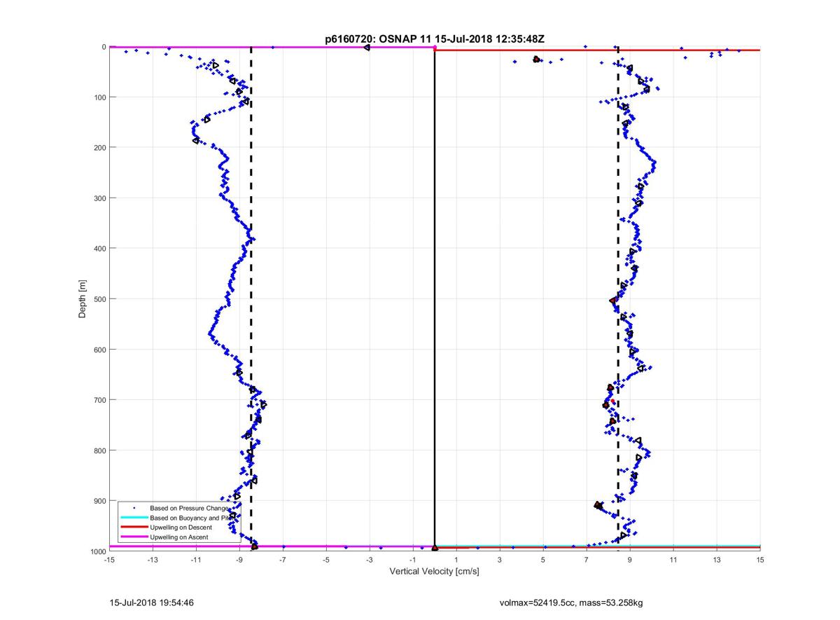840x620 pixels.
Task: Select legend entry 'Upwelling on Ascent'
Action: (x=179, y=537)
